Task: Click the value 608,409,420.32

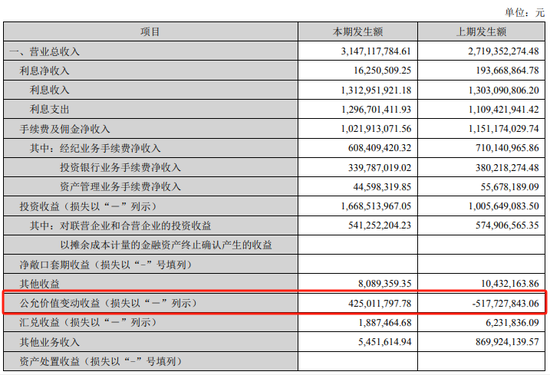Action: point(380,148)
